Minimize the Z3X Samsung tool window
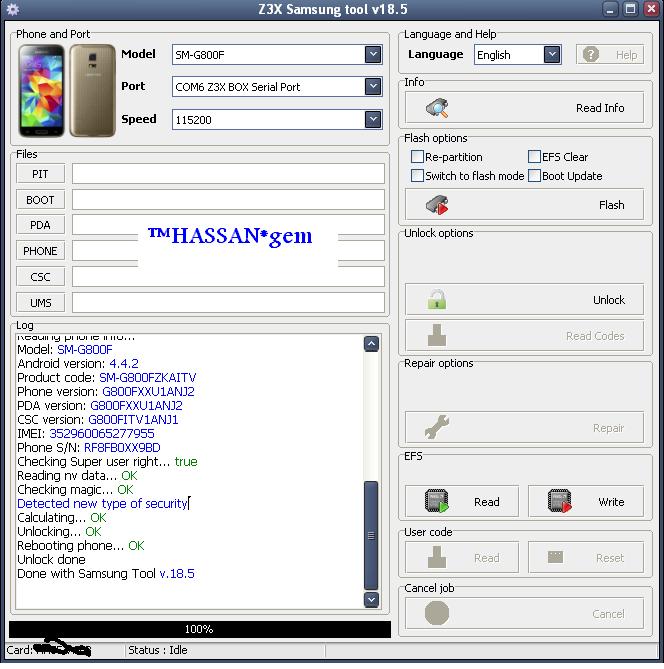664x669 pixels. click(610, 9)
